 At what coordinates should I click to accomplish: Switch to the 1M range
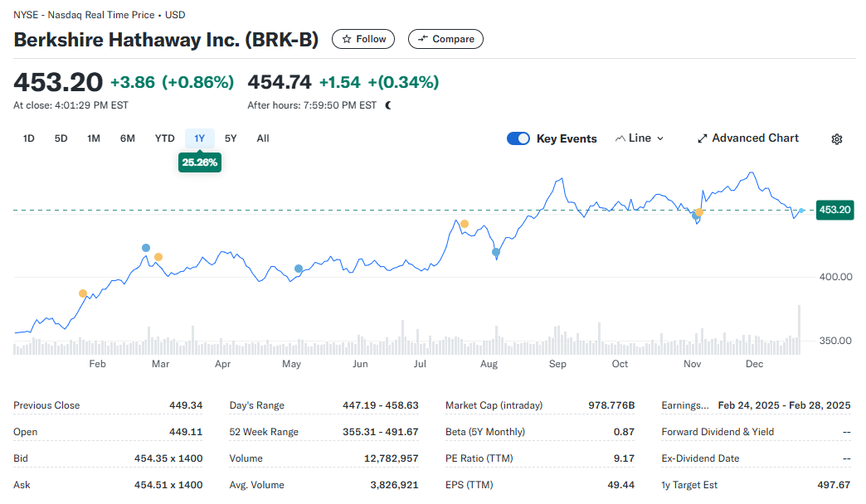coord(94,138)
